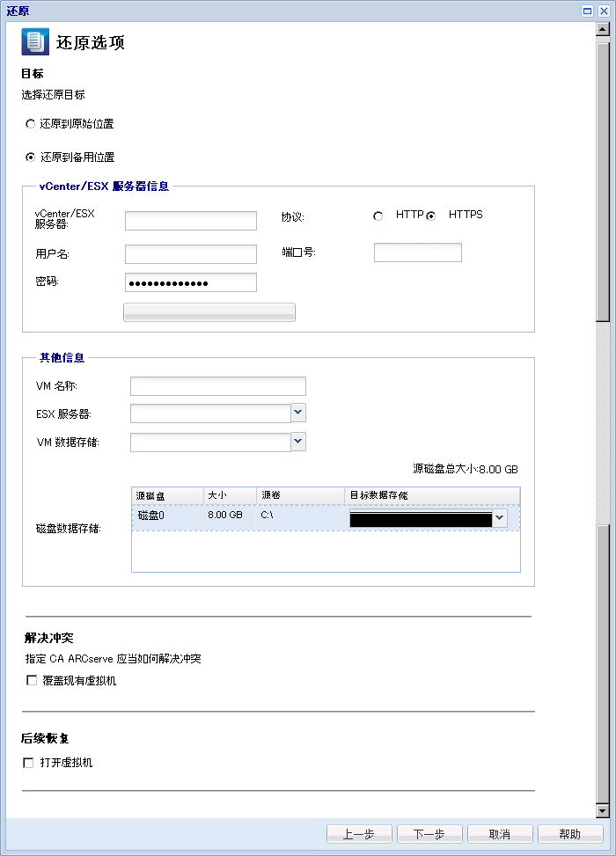Select 还原到原始位置 radio button
The image size is (616, 856).
(31, 124)
